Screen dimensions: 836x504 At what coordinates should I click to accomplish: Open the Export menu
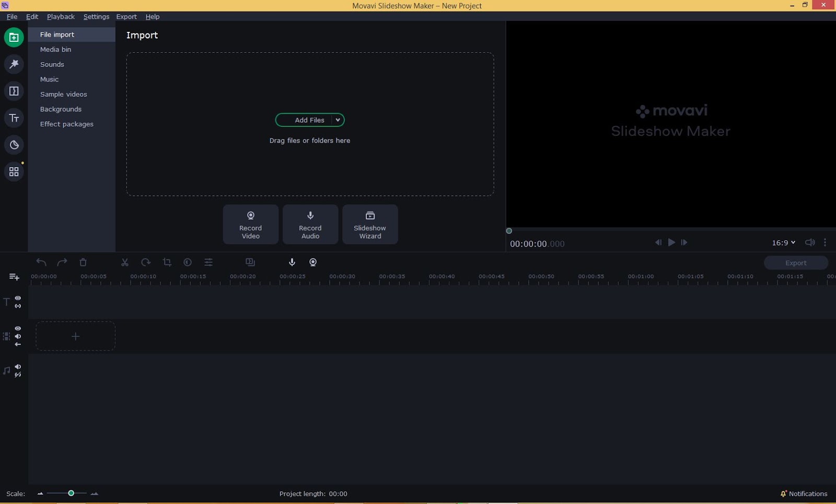click(126, 17)
